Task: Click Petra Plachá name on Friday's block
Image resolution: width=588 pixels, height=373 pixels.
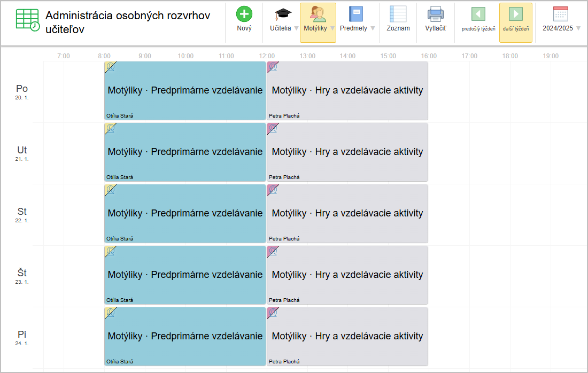Action: [284, 362]
